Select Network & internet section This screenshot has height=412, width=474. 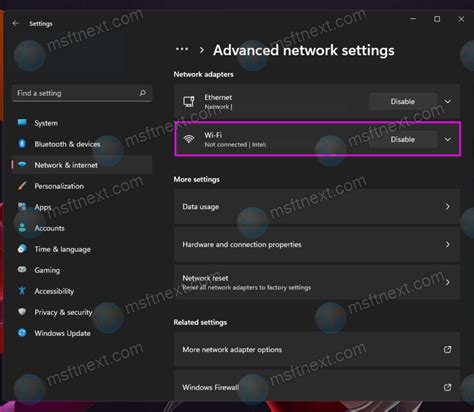pyautogui.click(x=82, y=165)
